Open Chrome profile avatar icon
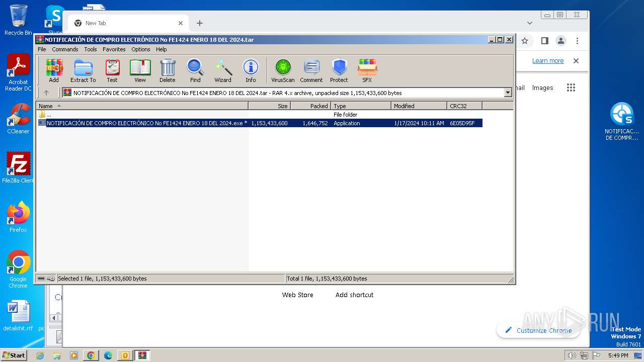Screen dimensions: 644x362 coord(561,41)
